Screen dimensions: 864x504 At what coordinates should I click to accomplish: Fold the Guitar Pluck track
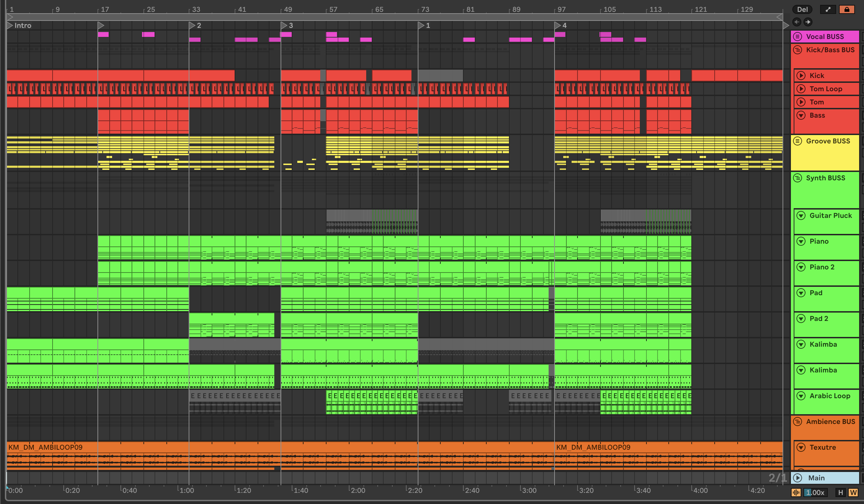pyautogui.click(x=801, y=215)
